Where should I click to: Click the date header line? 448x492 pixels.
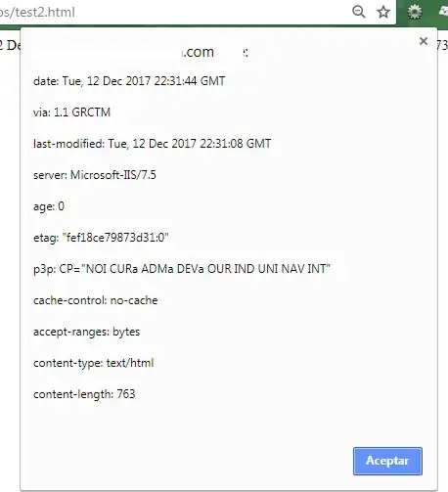click(129, 81)
